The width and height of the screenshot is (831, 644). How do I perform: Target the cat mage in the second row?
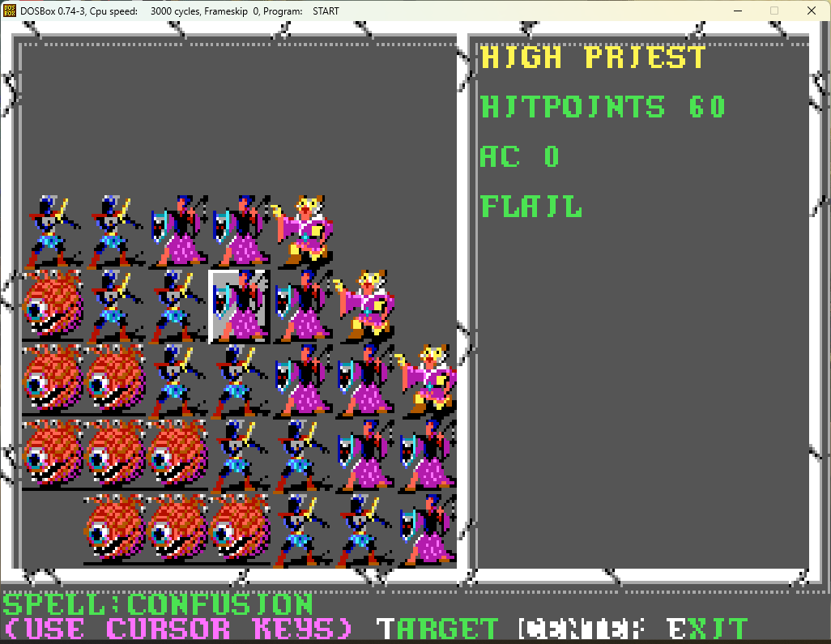tap(364, 306)
